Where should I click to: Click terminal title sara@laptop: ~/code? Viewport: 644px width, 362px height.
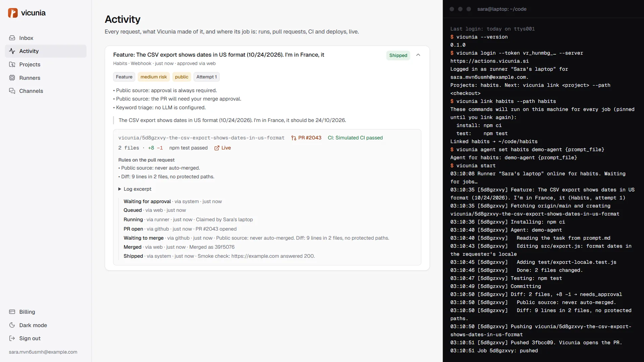coord(502,9)
